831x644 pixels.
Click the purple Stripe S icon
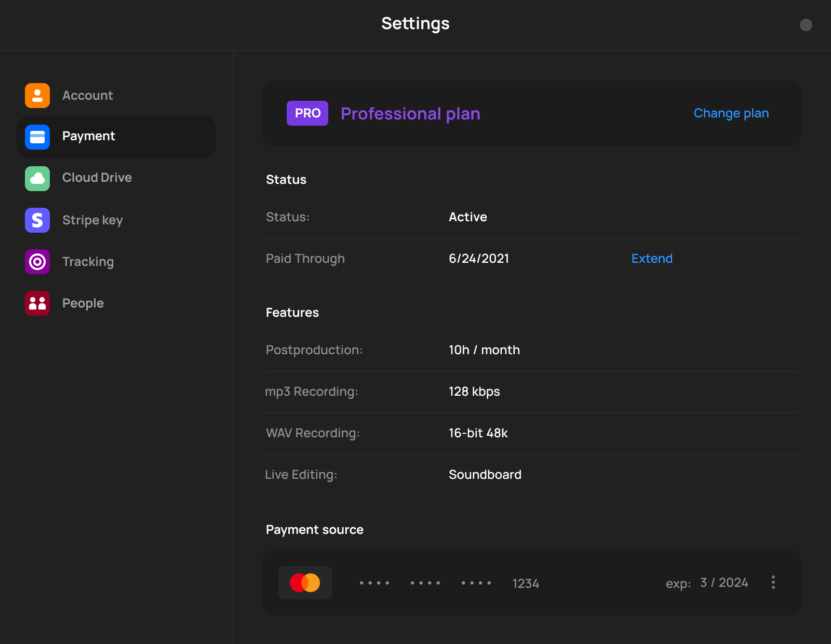(x=37, y=220)
